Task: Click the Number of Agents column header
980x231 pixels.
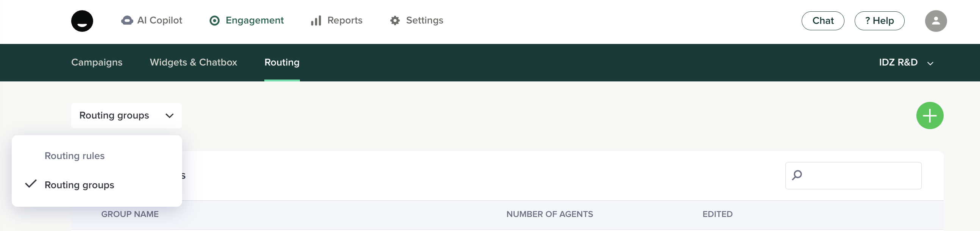Action: [549, 214]
